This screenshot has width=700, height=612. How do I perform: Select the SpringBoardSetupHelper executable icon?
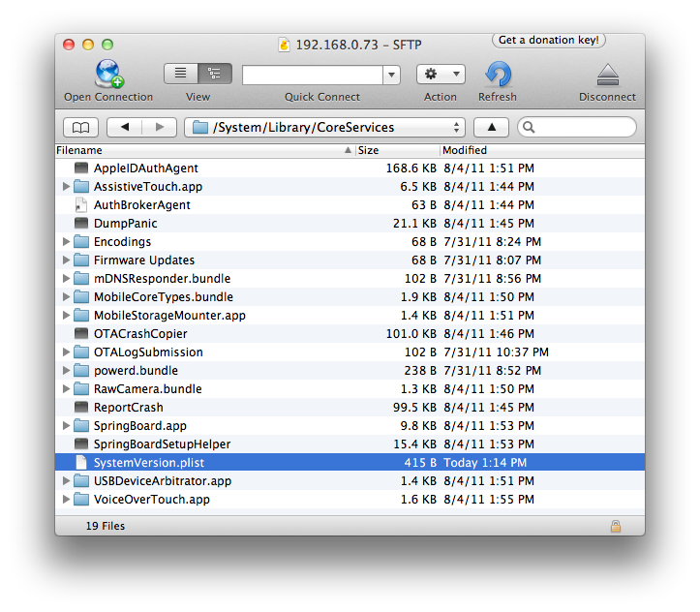(81, 444)
